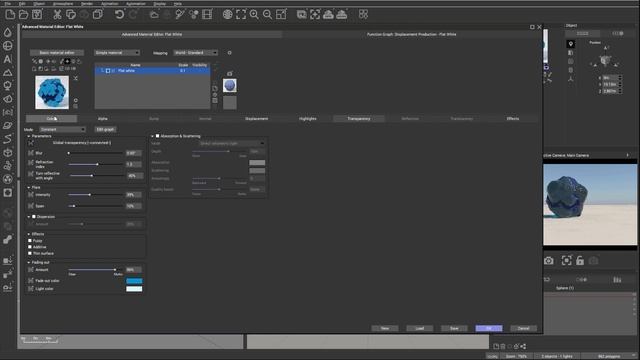This screenshot has height=360, width=640.
Task: Check the Additive effect checkbox
Action: (30, 247)
